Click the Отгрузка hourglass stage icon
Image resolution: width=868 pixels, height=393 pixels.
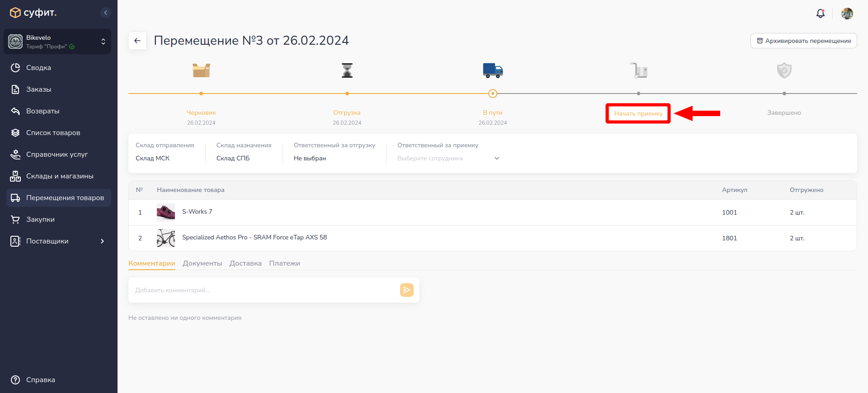click(x=347, y=70)
